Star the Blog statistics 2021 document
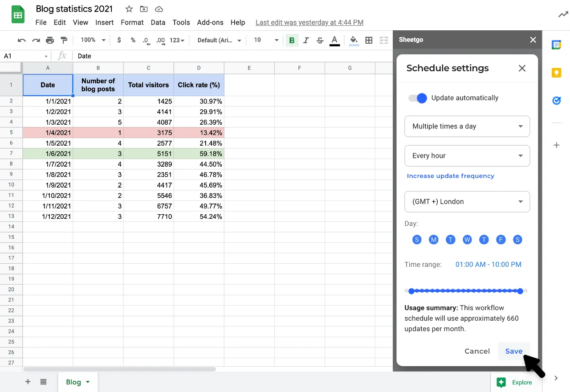This screenshot has width=570, height=392. [129, 9]
